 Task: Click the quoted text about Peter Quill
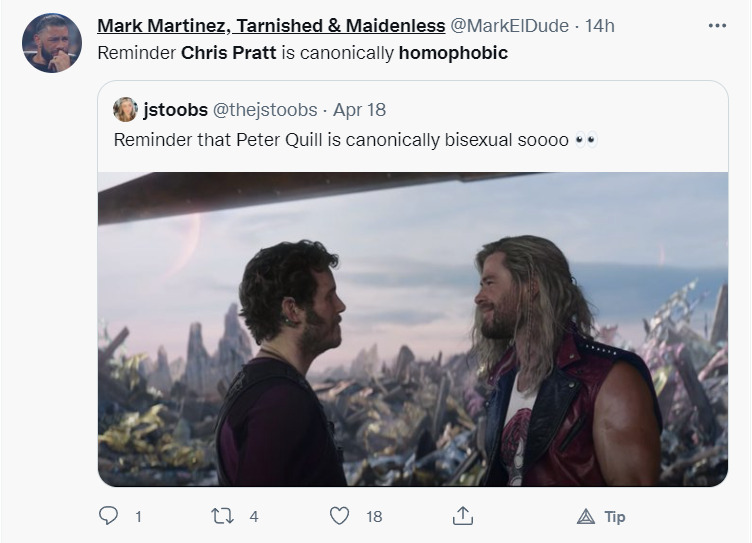pos(340,139)
